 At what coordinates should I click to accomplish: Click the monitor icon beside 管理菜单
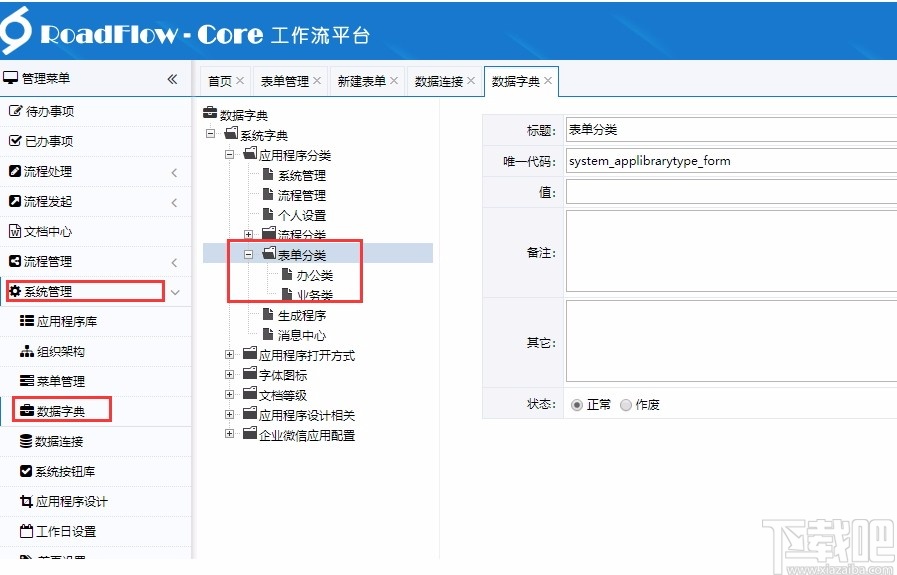[10, 77]
